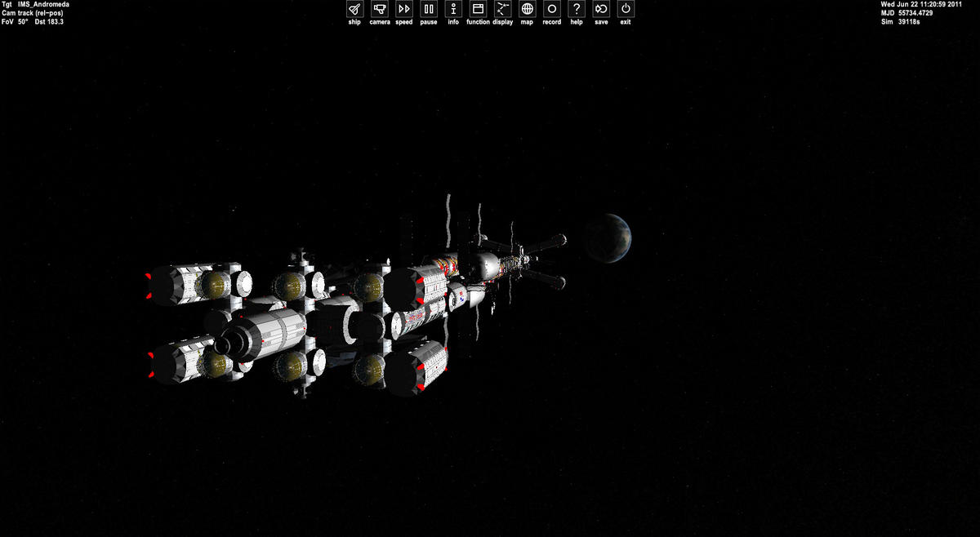Image resolution: width=980 pixels, height=537 pixels.
Task: Pause the simulation with pause icon
Action: pos(429,9)
